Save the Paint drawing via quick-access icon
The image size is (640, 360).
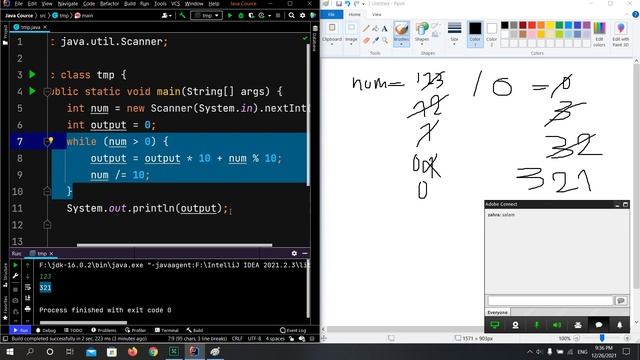coord(339,4)
